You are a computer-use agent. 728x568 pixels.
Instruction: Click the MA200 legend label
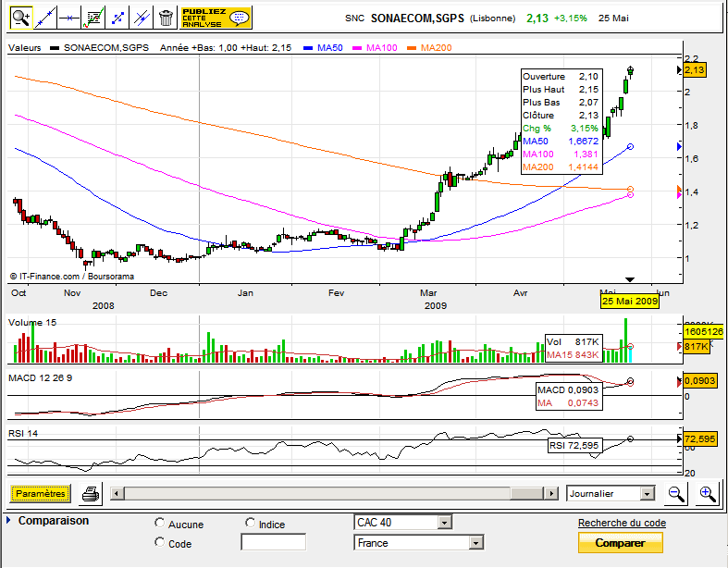[x=436, y=47]
